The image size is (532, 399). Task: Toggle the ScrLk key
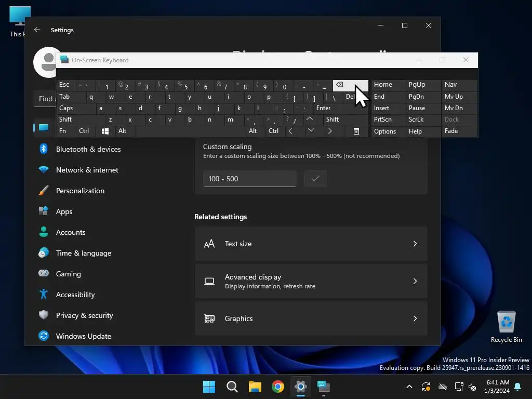(x=423, y=119)
